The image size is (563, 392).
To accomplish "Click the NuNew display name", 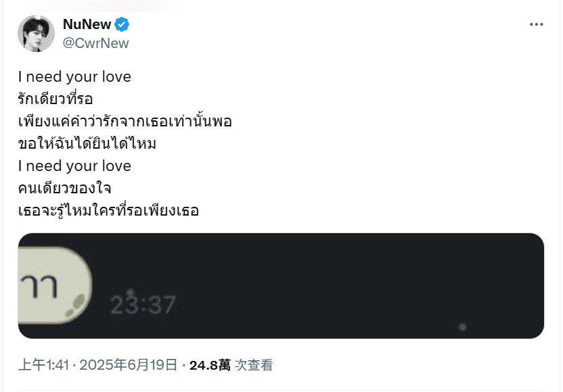I will coord(87,24).
